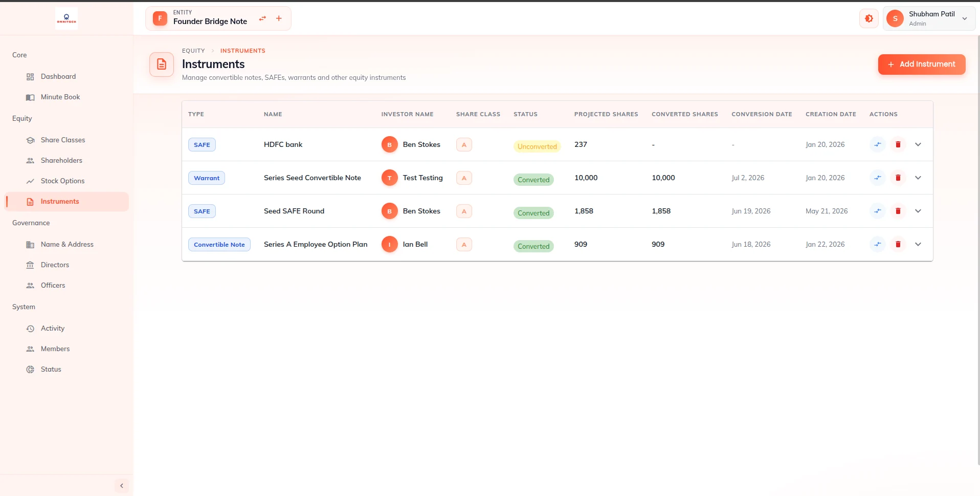This screenshot has width=980, height=496.
Task: Toggle theme using brightness icon
Action: pyautogui.click(x=869, y=18)
